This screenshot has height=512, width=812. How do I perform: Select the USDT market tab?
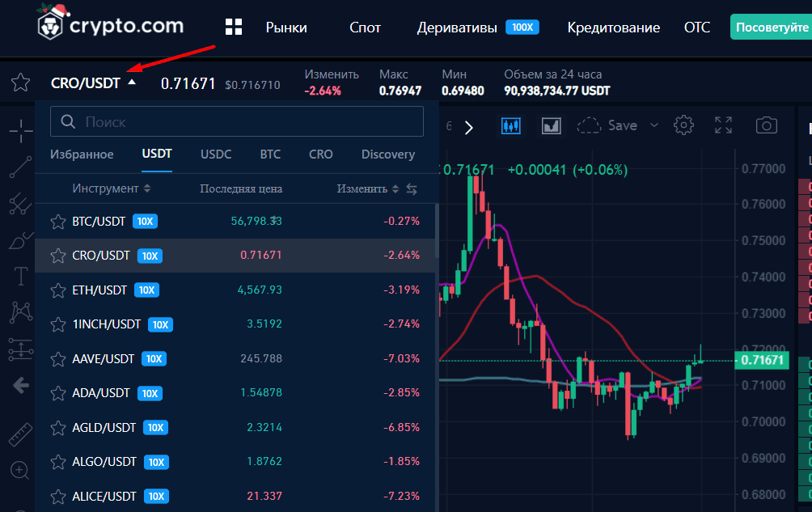(157, 154)
